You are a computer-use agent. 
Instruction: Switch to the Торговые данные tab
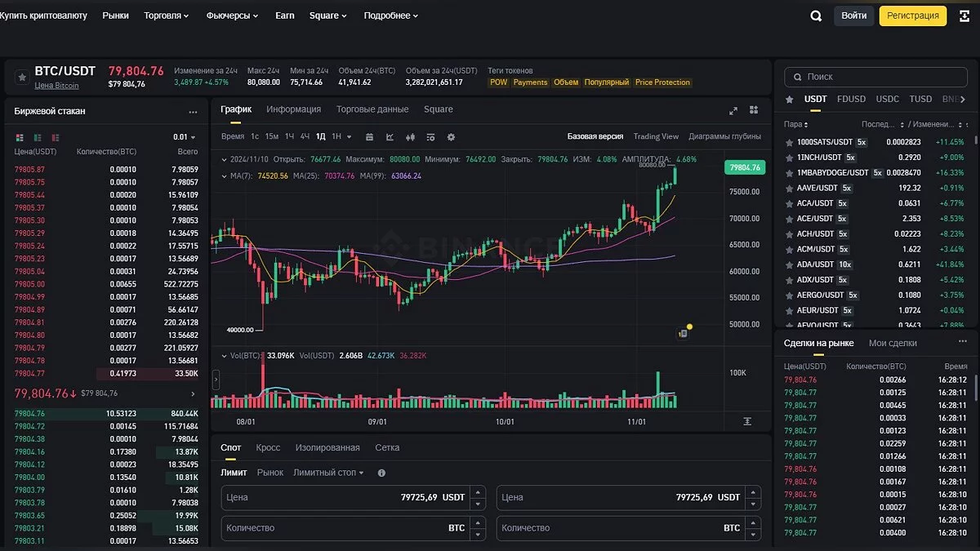coord(372,109)
